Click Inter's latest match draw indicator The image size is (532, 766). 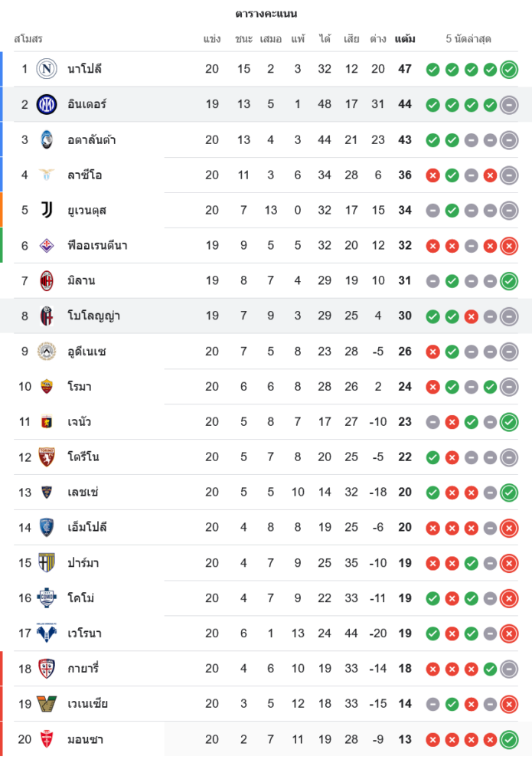(x=509, y=105)
